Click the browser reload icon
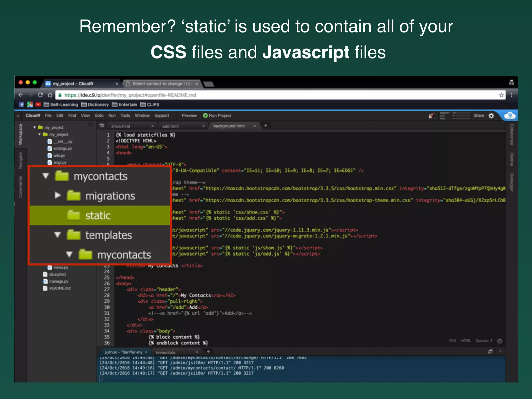The image size is (532, 399). [x=40, y=95]
